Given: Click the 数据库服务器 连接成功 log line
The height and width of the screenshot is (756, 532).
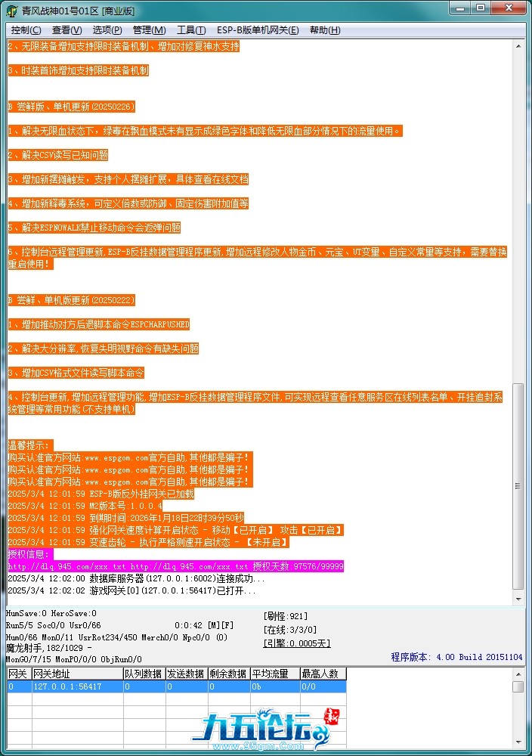Looking at the screenshot, I should point(136,578).
